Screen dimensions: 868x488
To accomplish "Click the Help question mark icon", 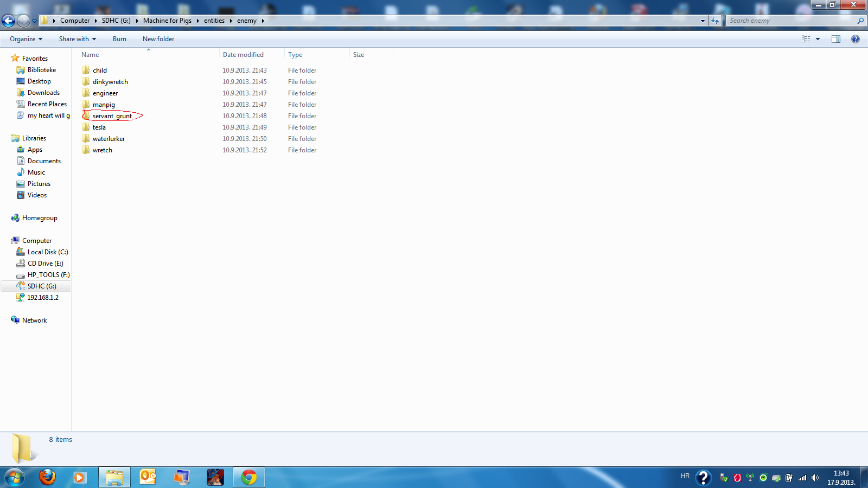I will coord(855,39).
